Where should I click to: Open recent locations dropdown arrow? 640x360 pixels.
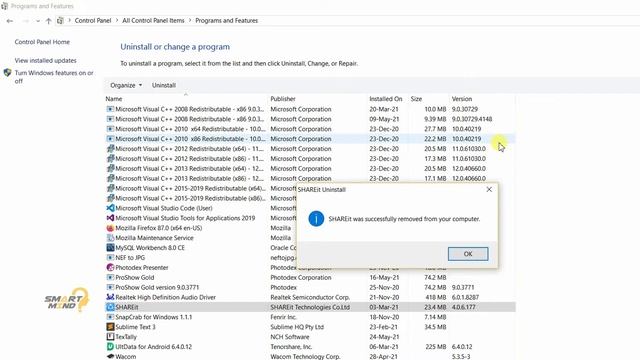click(x=38, y=21)
